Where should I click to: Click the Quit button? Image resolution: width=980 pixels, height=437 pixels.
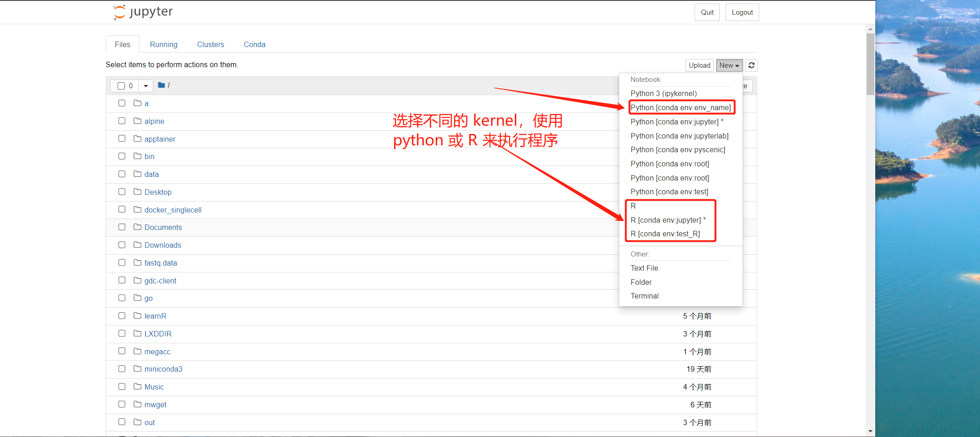click(707, 12)
